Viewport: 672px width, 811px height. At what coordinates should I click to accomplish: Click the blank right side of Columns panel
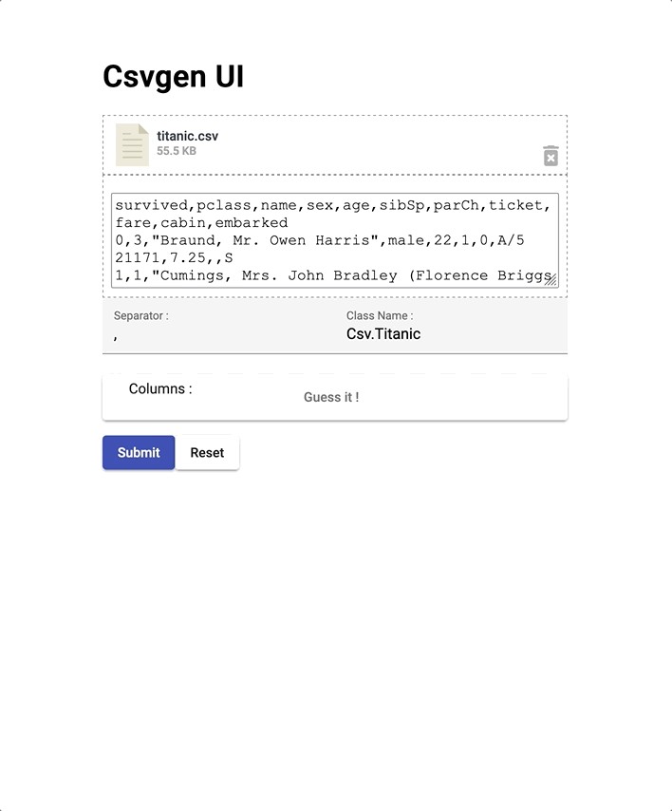click(x=475, y=397)
